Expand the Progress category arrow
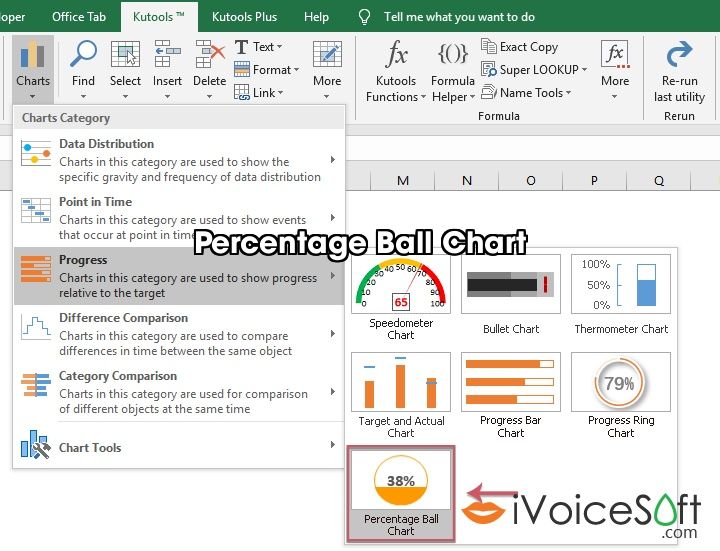The height and width of the screenshot is (551, 720). click(x=333, y=276)
